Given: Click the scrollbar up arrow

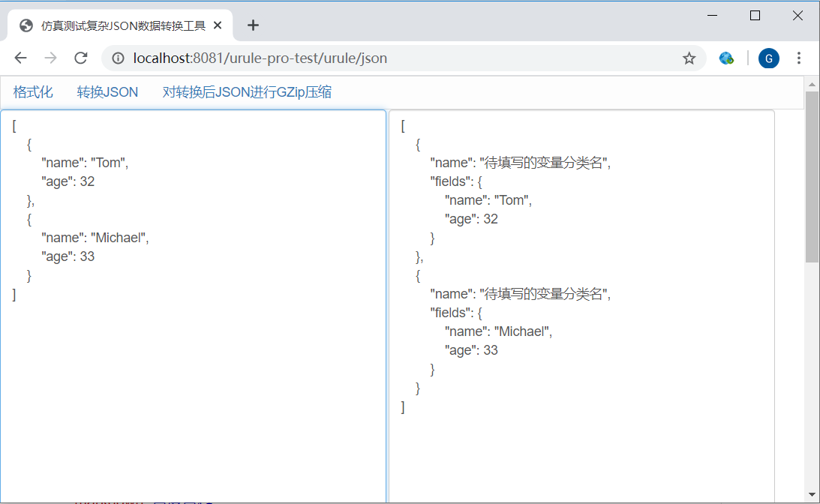Looking at the screenshot, I should [812, 82].
